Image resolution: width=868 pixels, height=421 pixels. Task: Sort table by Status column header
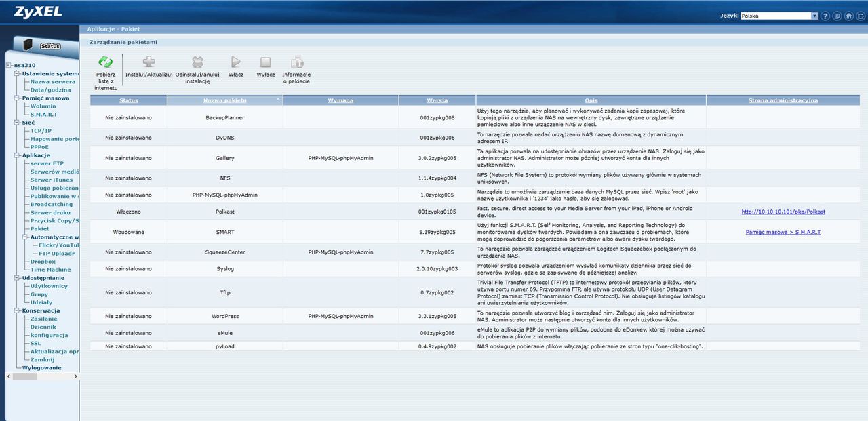128,100
